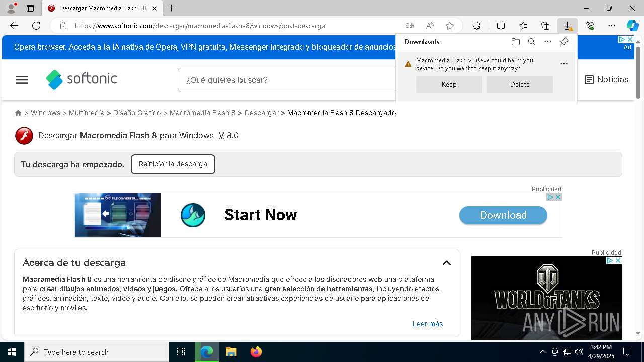Viewport: 644px width, 362px height.
Task: Click the Reiniciar la descarga button
Action: pos(173,164)
